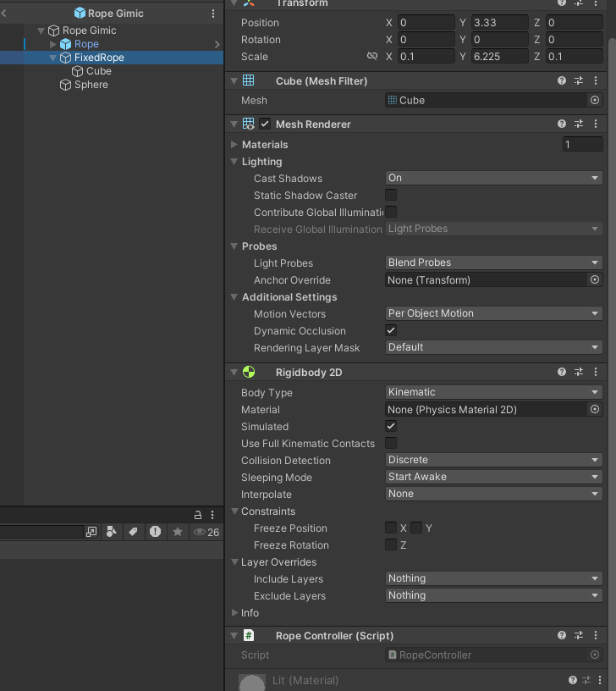Open help for Lit Material
Screen dimensions: 616x691
click(572, 680)
